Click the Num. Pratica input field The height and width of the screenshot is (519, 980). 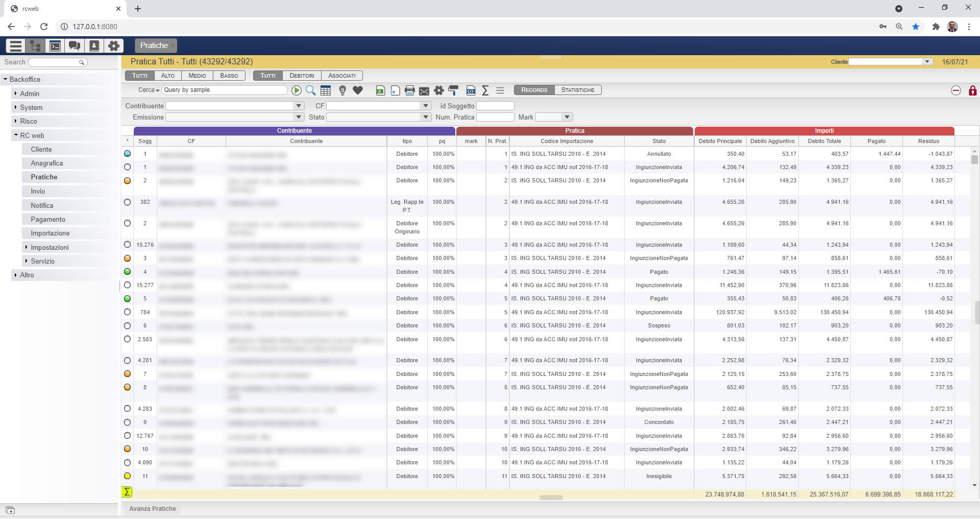495,117
